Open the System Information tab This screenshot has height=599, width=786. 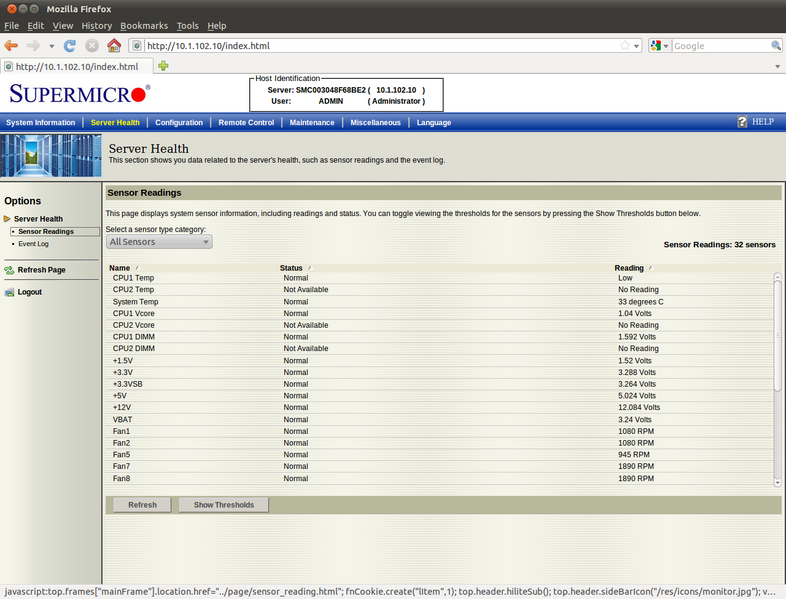point(41,122)
